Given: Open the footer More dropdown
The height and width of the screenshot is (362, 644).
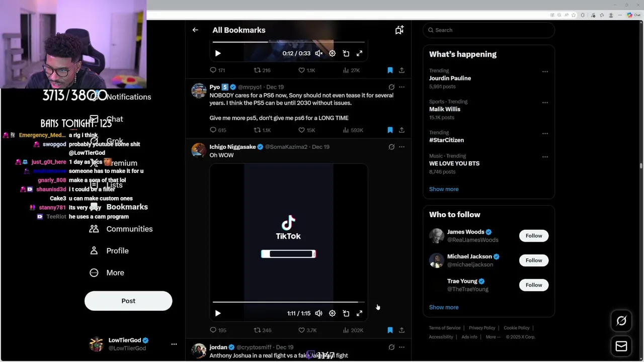Looking at the screenshot, I should [493, 337].
